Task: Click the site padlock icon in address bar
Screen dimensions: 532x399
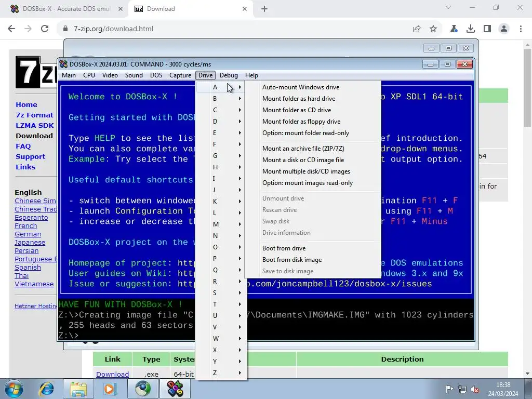Action: tap(65, 29)
